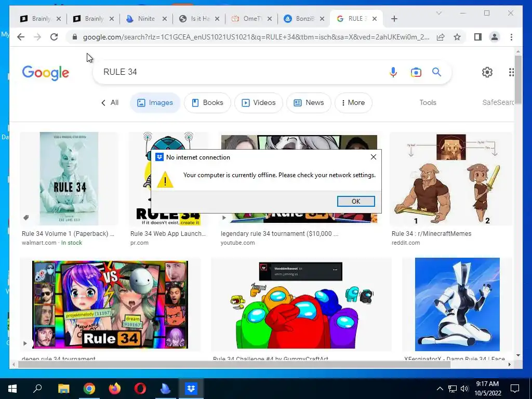This screenshot has height=399, width=532.
Task: Open the Windows Start menu
Action: tap(12, 389)
